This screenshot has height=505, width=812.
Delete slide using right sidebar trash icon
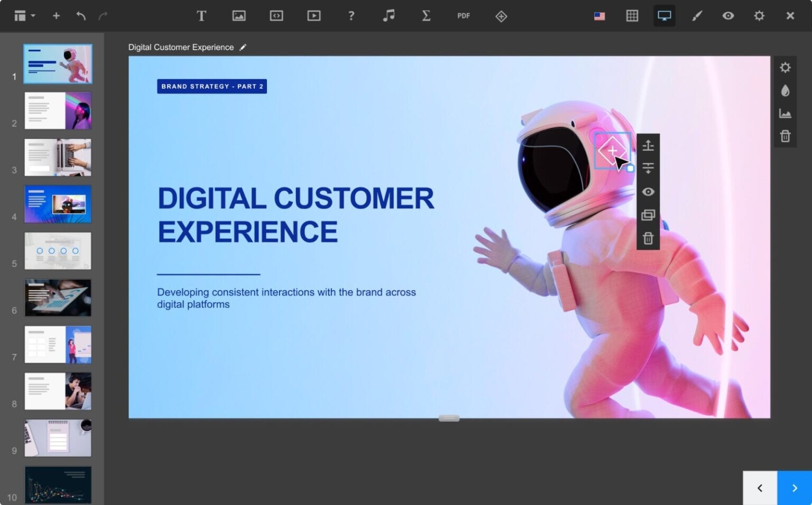pos(785,136)
